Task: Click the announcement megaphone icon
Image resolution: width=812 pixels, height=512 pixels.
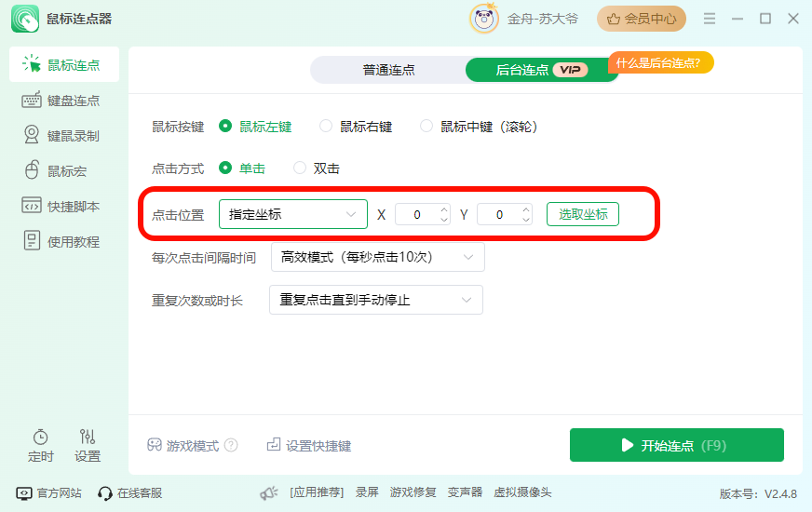Action: coord(269,492)
